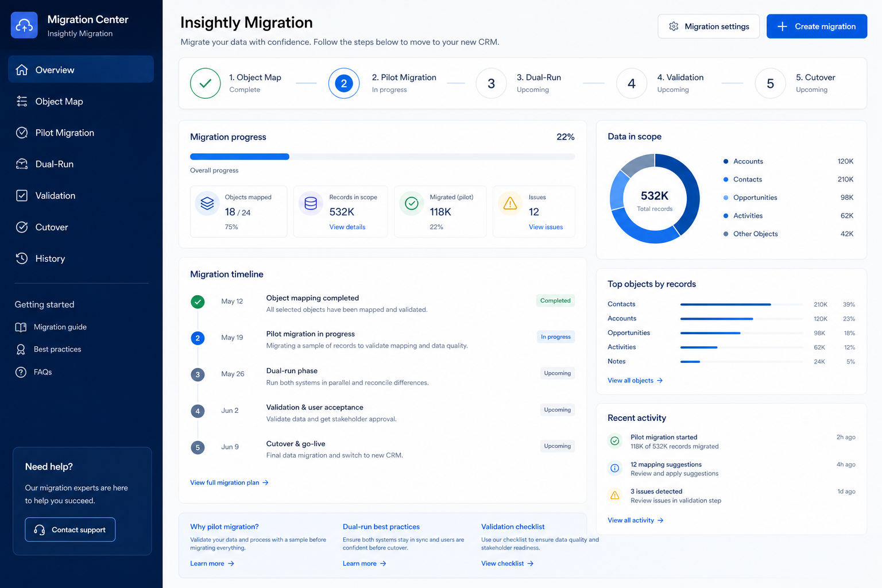This screenshot has height=588, width=882.
Task: Click the Migration guide book icon
Action: pos(21,327)
